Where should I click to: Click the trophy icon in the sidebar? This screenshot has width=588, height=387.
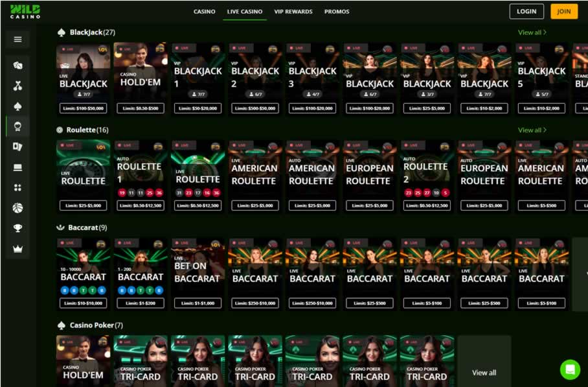(17, 228)
